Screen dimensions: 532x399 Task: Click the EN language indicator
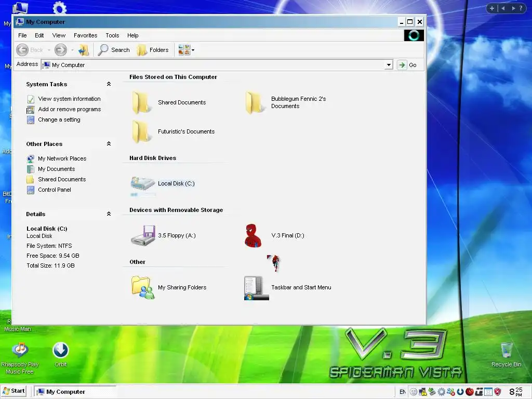tap(403, 392)
